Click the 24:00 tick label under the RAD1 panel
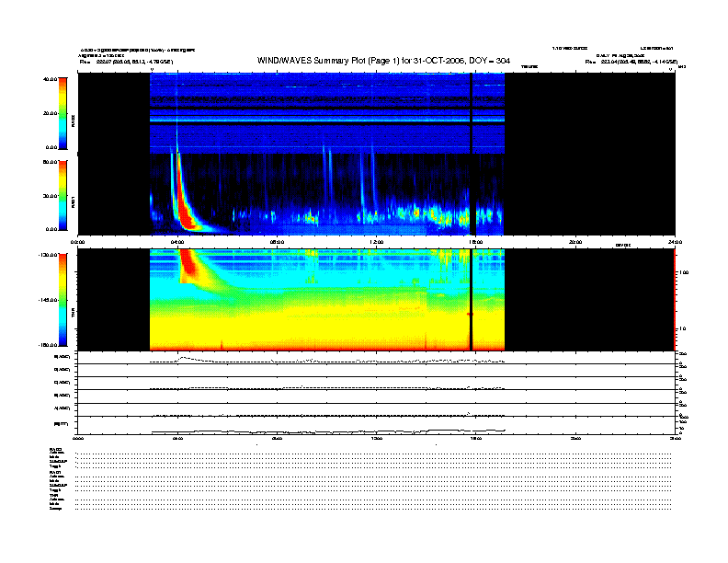 coord(675,242)
